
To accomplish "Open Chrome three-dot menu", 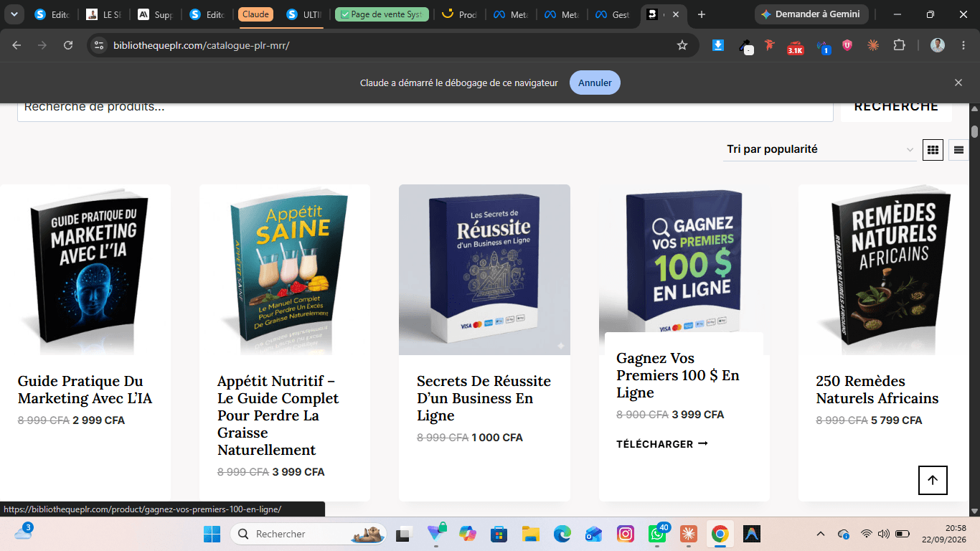I will click(x=962, y=45).
